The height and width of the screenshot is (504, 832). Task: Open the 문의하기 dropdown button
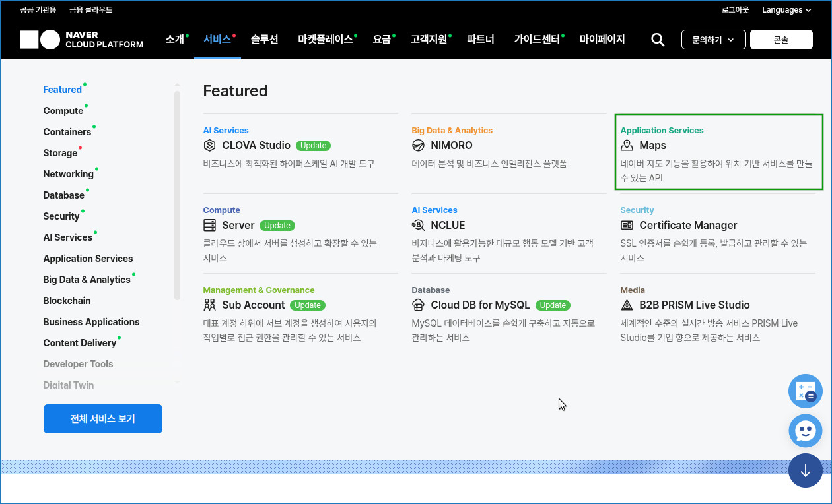coord(713,40)
